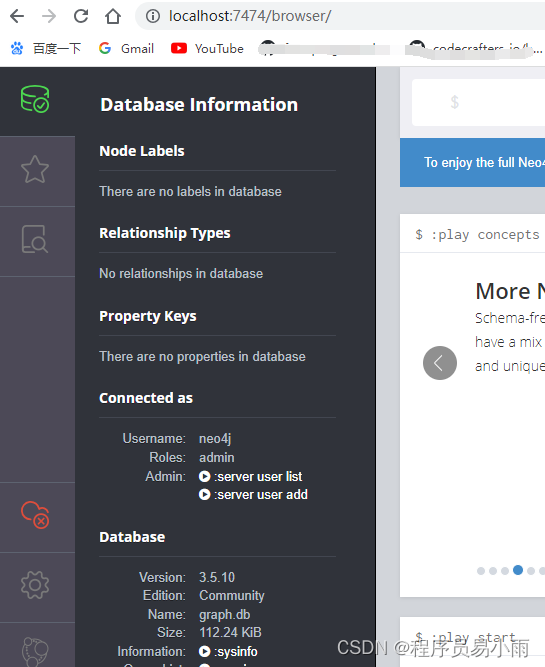Open the Documents search panel icon
This screenshot has width=545, height=667.
[x=35, y=239]
